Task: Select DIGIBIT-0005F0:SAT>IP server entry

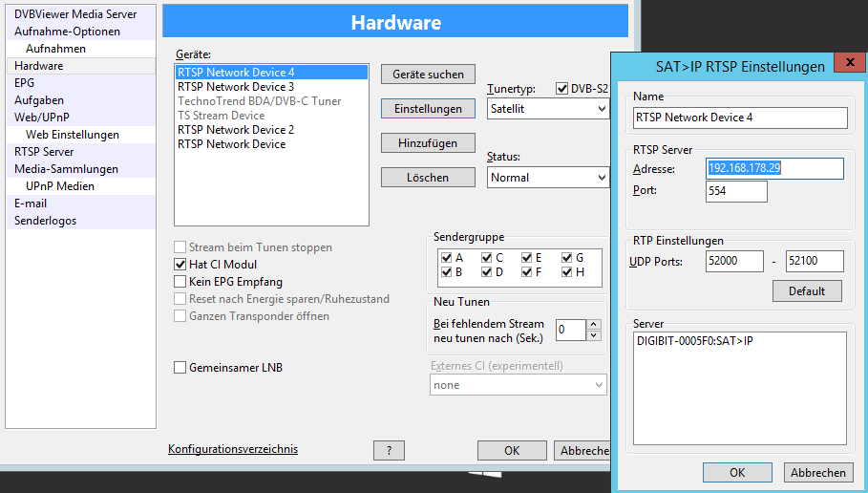Action: tap(694, 341)
